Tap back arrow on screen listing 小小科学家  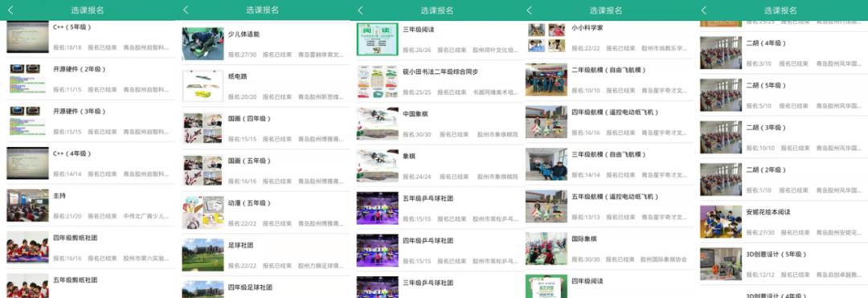(529, 10)
